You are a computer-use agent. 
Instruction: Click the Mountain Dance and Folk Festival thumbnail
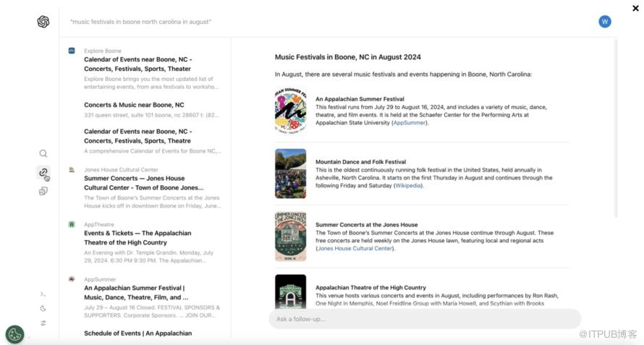click(290, 174)
